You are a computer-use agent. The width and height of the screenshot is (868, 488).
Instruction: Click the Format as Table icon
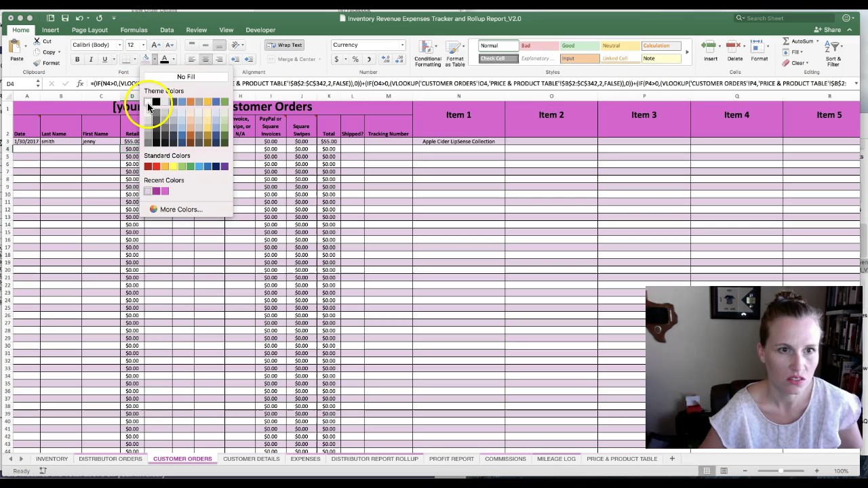tap(454, 47)
